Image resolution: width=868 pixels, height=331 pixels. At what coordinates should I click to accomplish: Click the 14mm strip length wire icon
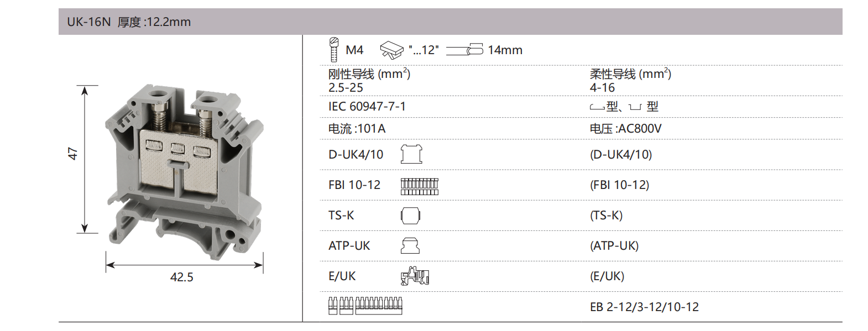(x=464, y=50)
